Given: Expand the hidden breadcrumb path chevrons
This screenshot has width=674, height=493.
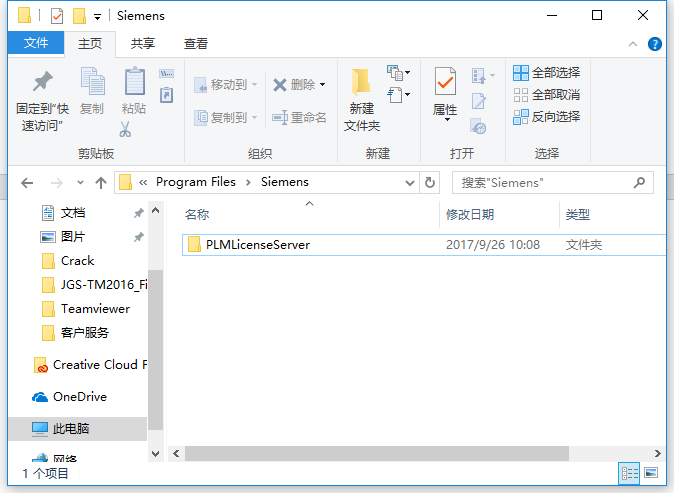Looking at the screenshot, I should tap(143, 183).
